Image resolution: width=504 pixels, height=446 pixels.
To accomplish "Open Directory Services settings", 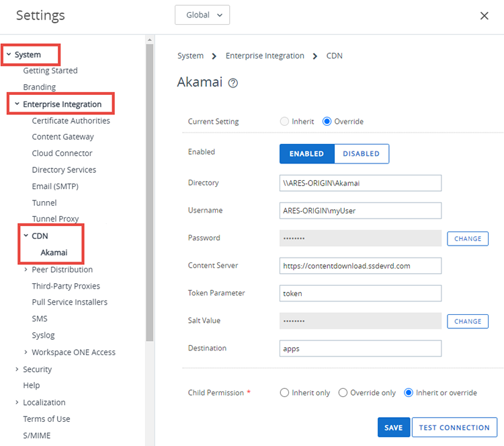I will (x=64, y=170).
